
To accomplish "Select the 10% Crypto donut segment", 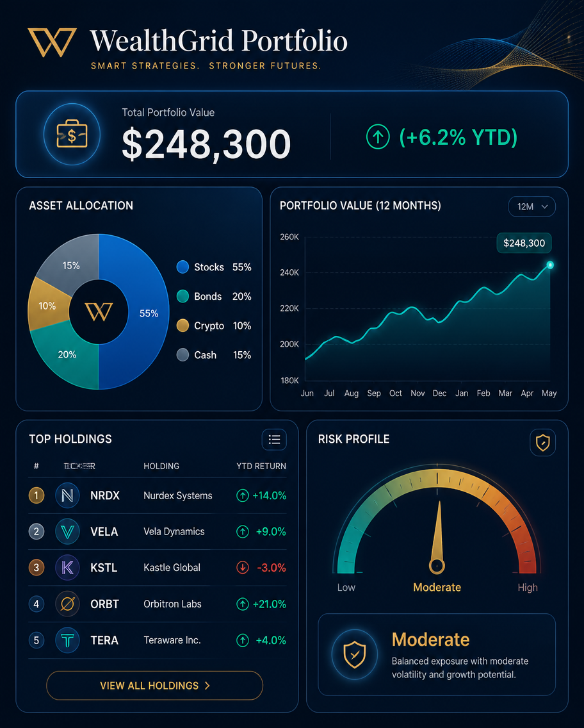I will pyautogui.click(x=48, y=304).
